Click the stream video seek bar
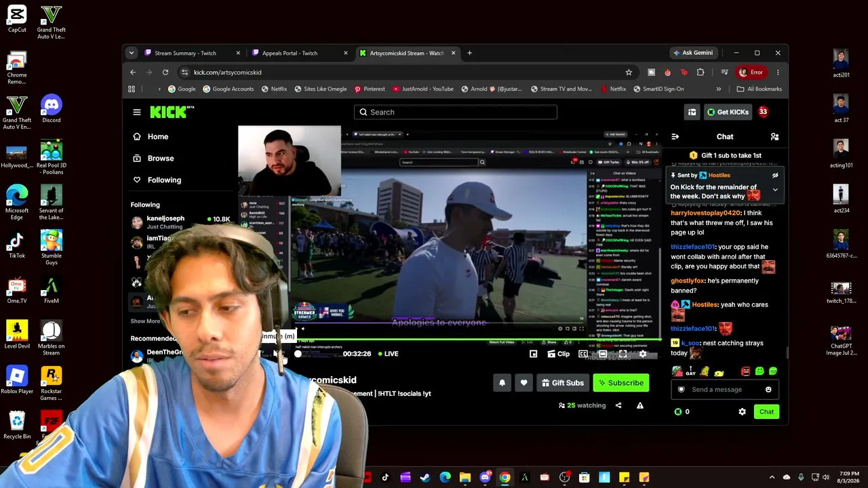The height and width of the screenshot is (488, 868). pyautogui.click(x=478, y=339)
